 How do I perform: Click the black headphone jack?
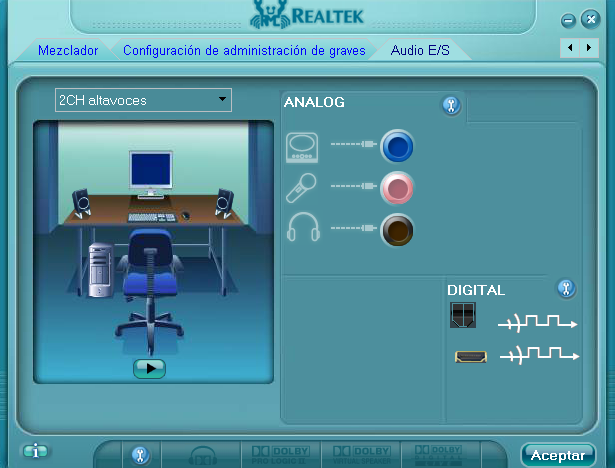pyautogui.click(x=397, y=230)
